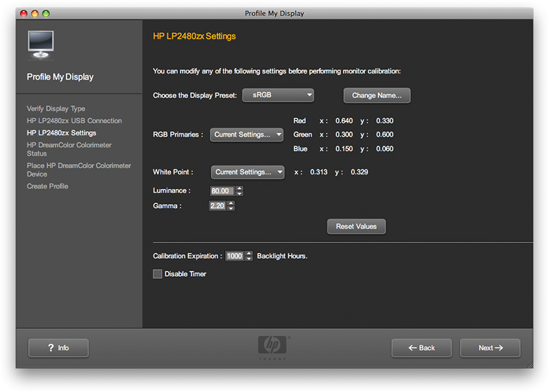Click the Reset Values button

356,227
